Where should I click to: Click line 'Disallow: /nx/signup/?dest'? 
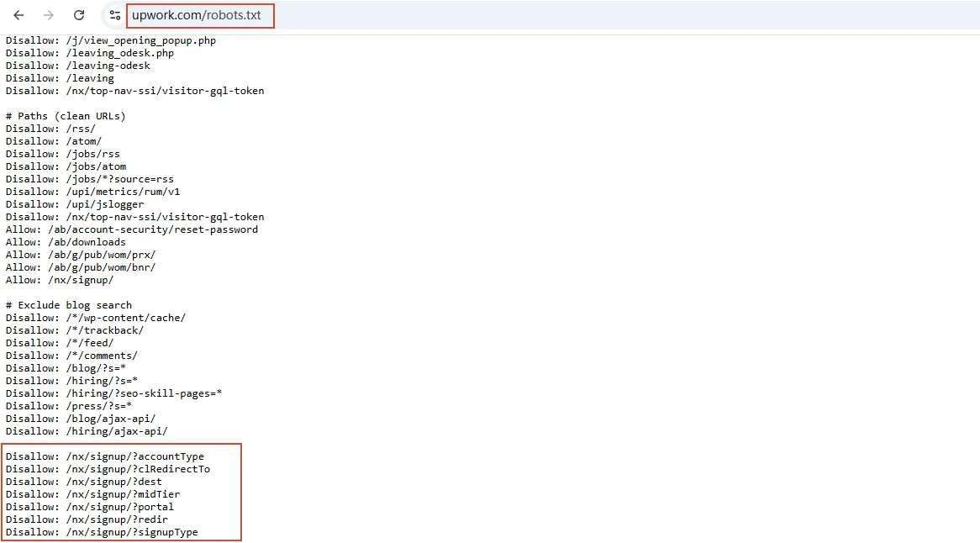(x=84, y=482)
